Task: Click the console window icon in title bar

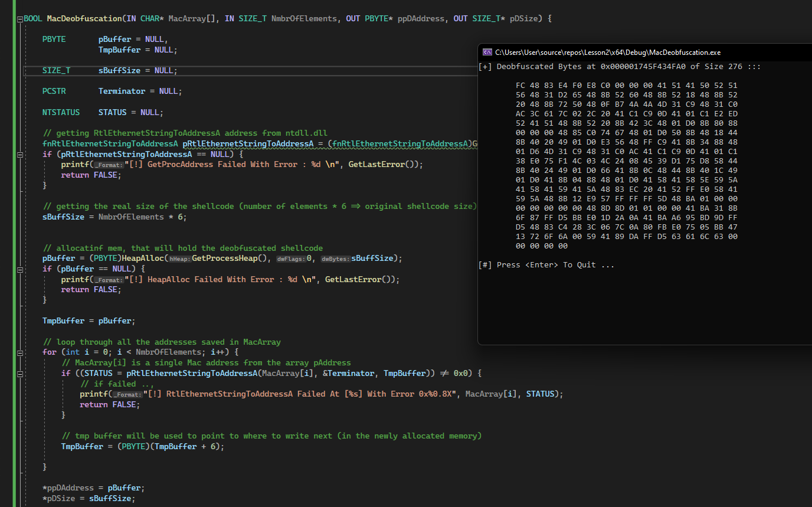Action: point(487,52)
